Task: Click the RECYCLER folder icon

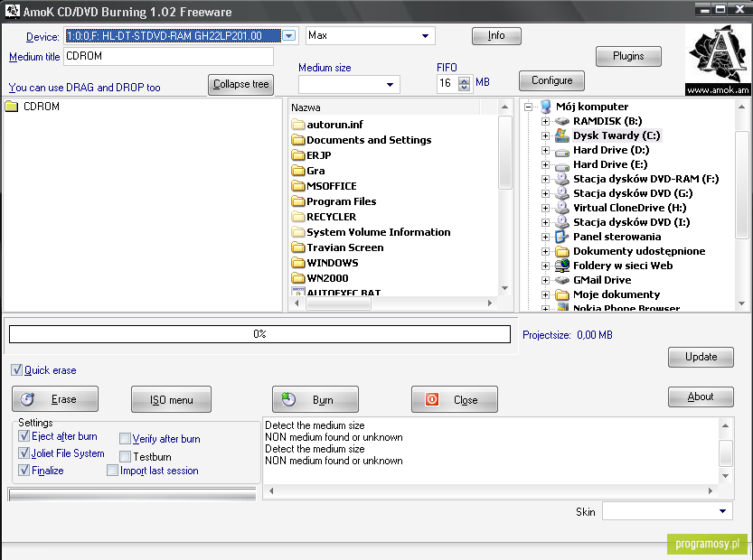Action: tap(298, 217)
